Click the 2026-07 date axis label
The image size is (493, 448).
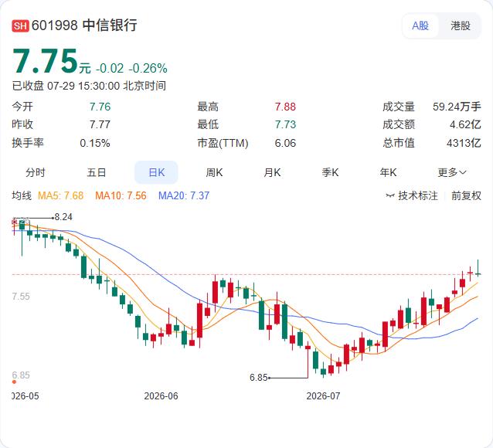[x=323, y=395]
